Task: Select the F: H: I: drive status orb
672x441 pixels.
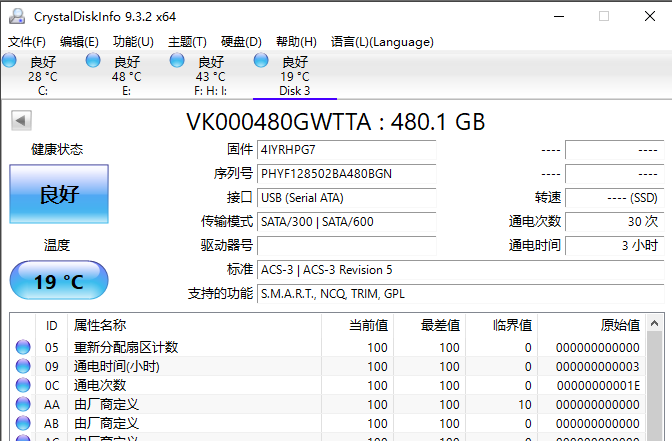Action: [178, 61]
